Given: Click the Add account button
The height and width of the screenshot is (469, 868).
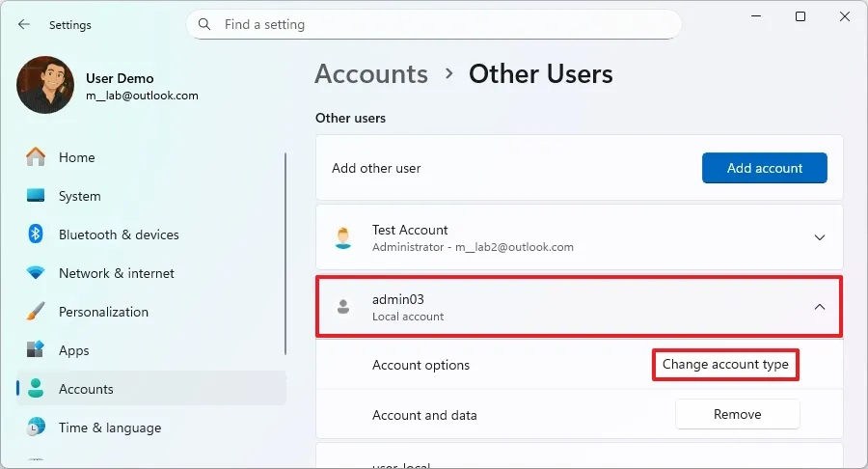Looking at the screenshot, I should 764,168.
